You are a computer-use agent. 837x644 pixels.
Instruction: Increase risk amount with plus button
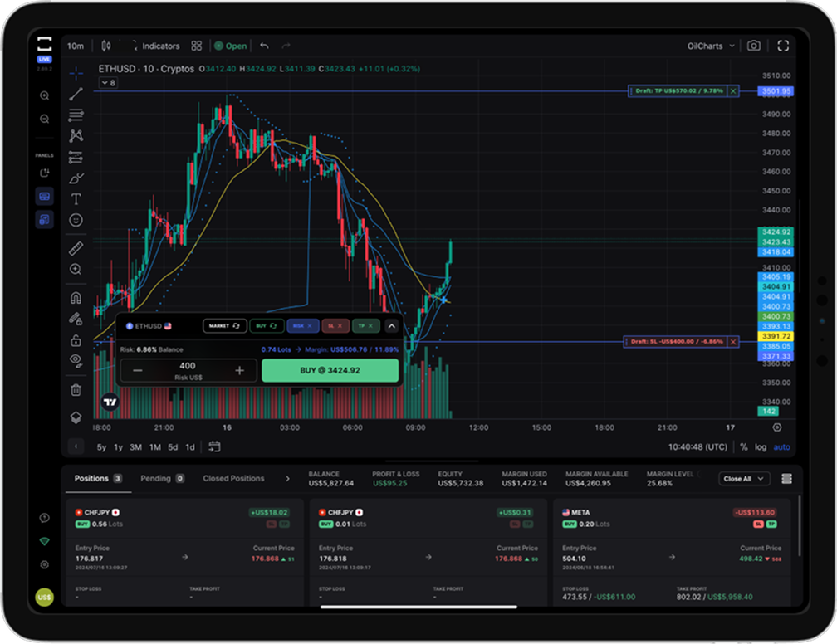click(x=239, y=370)
